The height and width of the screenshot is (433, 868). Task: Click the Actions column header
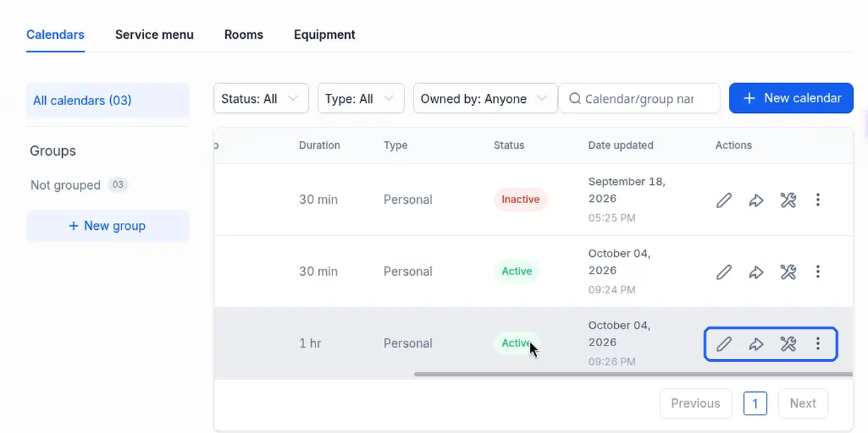734,145
